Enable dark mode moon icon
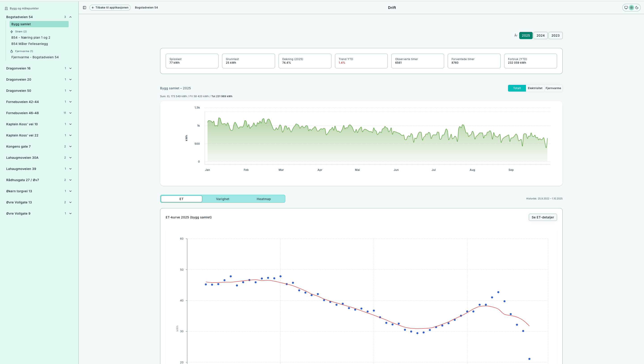 pyautogui.click(x=637, y=8)
